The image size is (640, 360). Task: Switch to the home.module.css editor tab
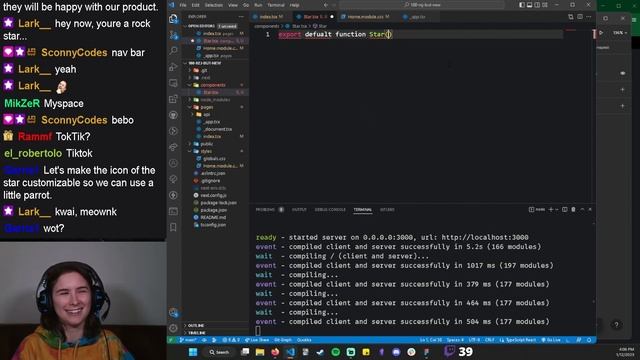[365, 17]
